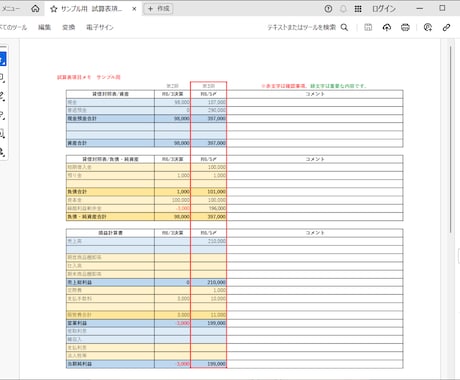Click the テキストまたはツールを検索 search field
Viewport: 460px width, 380px height.
pos(301,27)
